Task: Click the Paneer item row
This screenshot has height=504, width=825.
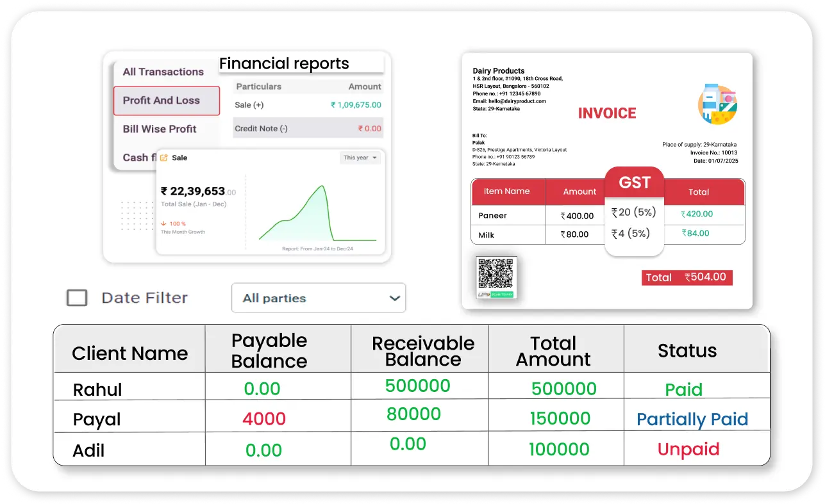Action: [493, 215]
